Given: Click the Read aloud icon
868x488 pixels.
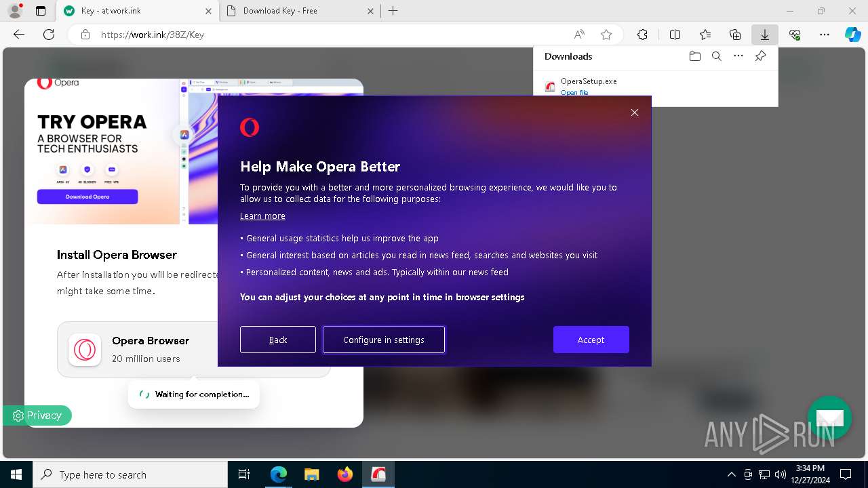Looking at the screenshot, I should click(579, 35).
